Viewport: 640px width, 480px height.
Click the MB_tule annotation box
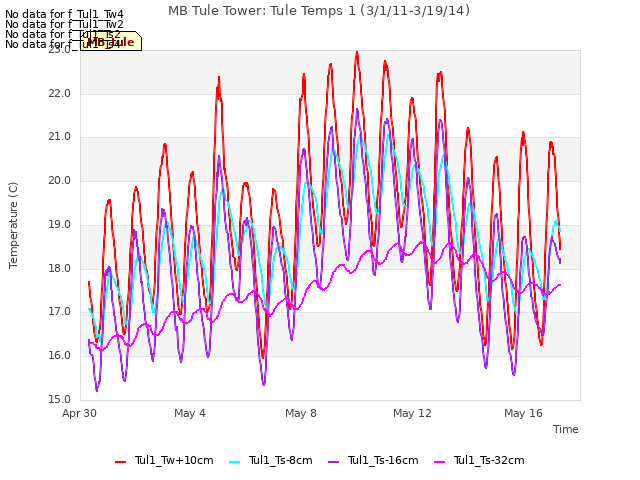pos(111,41)
